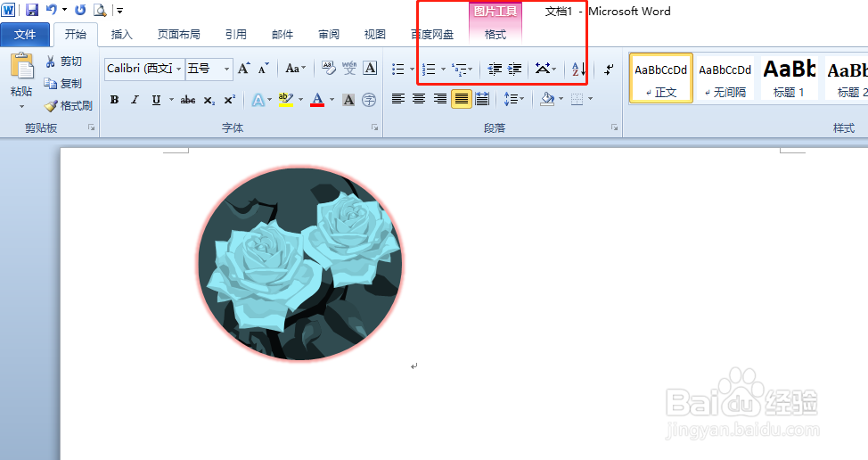Viewport: 868px width, 460px height.
Task: Switch to the 页面布局 tab
Action: (178, 34)
